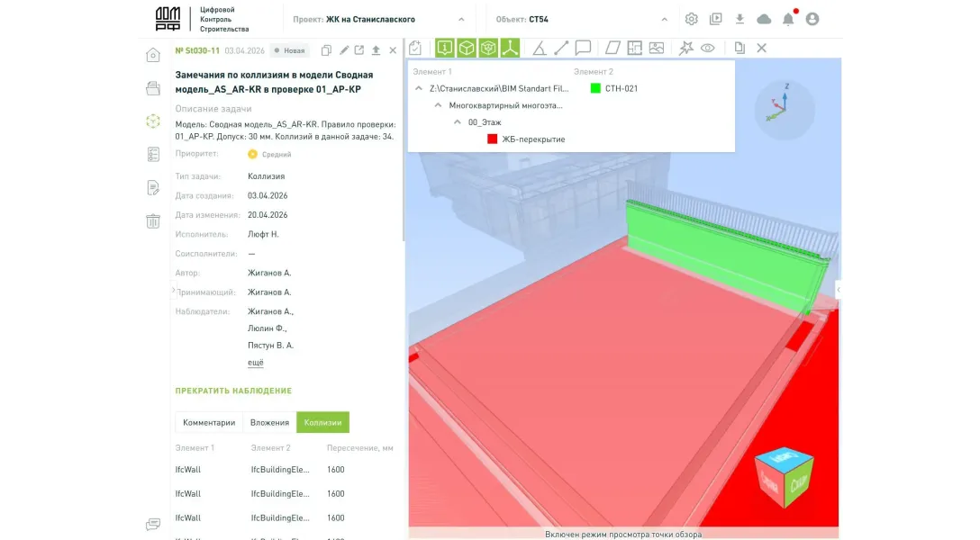Open the cloud sync icon
The height and width of the screenshot is (540, 980).
(x=764, y=20)
